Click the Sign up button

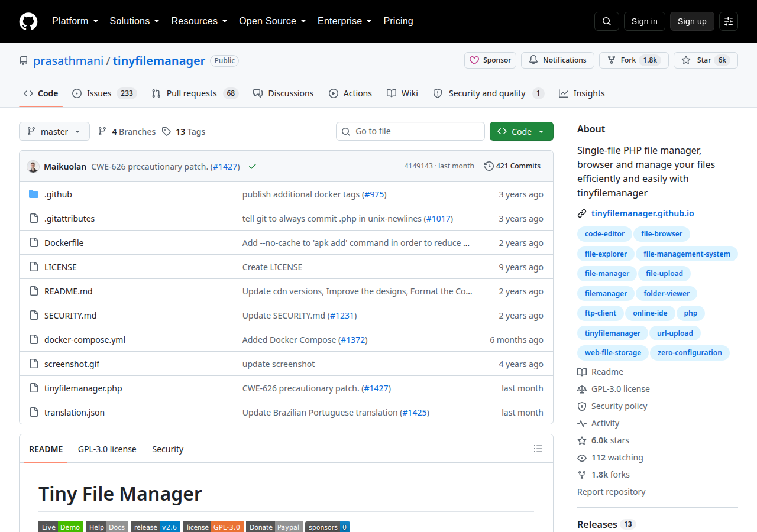(x=692, y=21)
